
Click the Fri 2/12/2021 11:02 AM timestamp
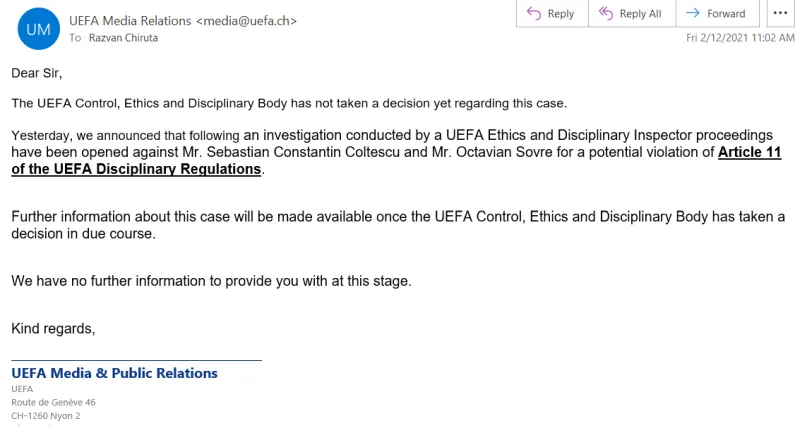pyautogui.click(x=740, y=38)
